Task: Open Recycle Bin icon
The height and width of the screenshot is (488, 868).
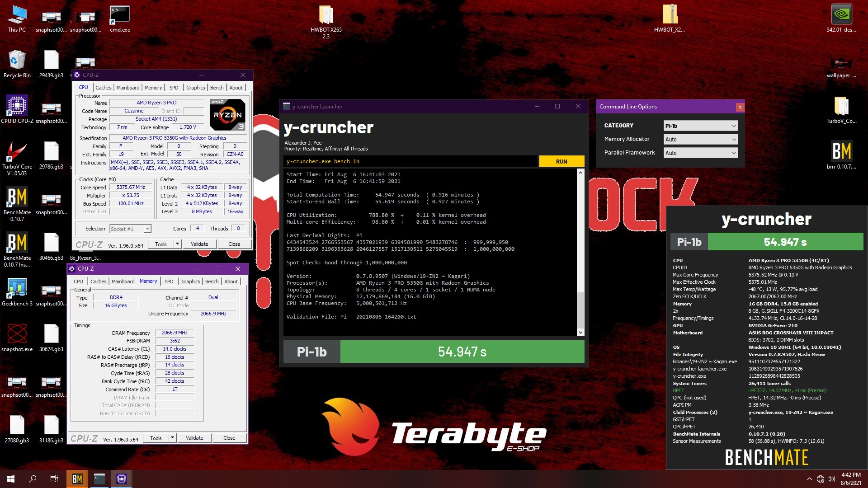Action: (x=17, y=64)
